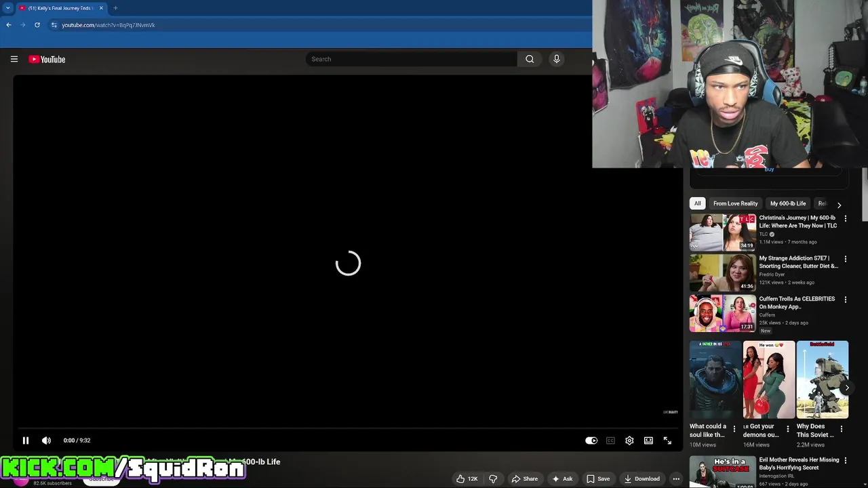The height and width of the screenshot is (488, 868).
Task: Open options for Christina's Journey video
Action: 845,219
